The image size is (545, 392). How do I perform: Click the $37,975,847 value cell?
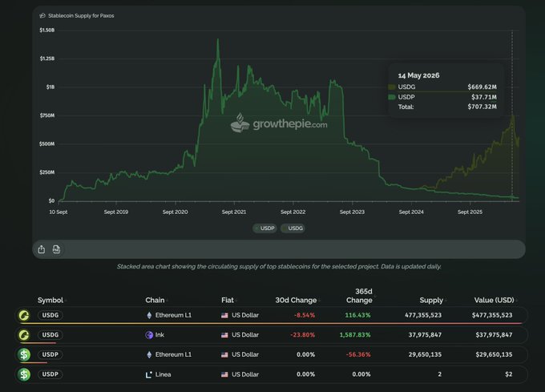[494, 335]
